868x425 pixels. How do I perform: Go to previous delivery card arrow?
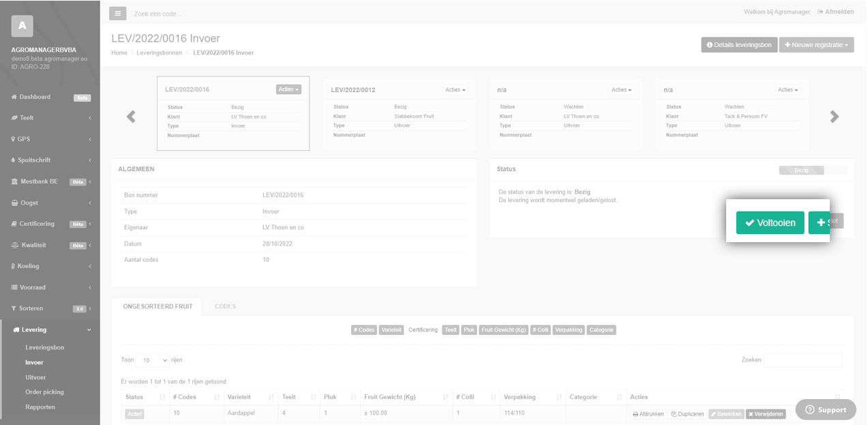[x=131, y=117]
